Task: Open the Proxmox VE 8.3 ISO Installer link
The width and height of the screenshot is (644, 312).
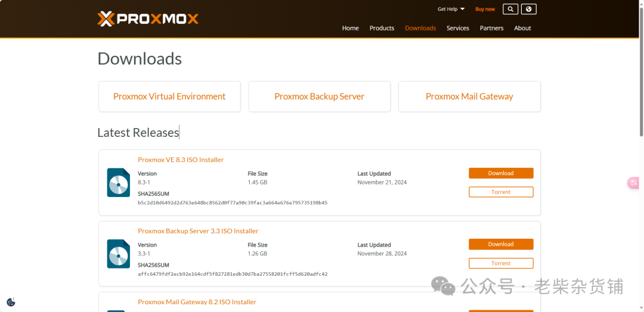Action: click(x=181, y=160)
